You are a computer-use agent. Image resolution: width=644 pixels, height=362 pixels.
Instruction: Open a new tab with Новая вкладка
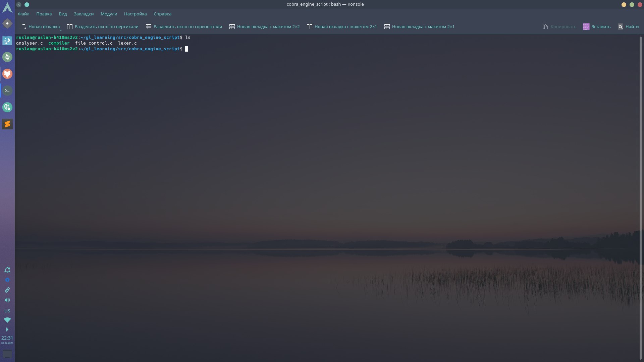click(40, 27)
